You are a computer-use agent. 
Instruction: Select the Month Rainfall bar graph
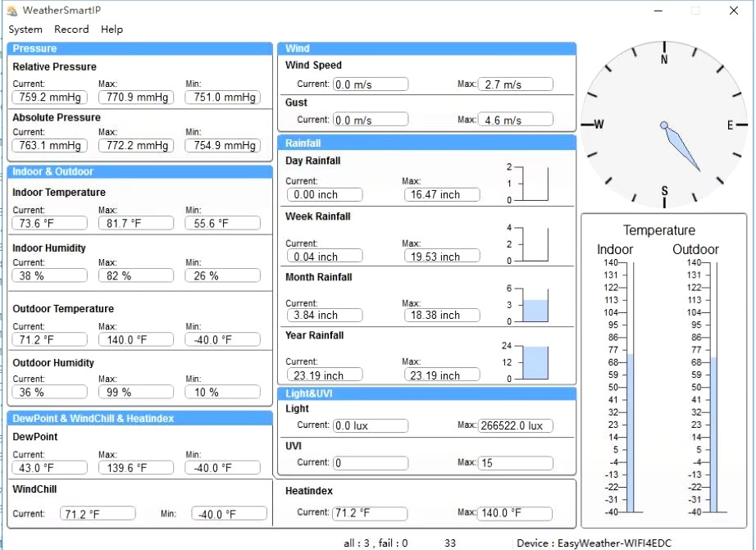pyautogui.click(x=535, y=305)
